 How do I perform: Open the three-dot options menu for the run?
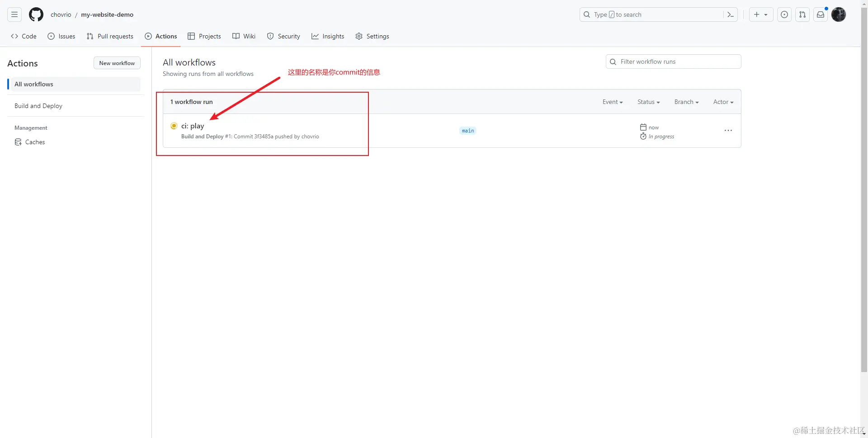click(x=728, y=131)
